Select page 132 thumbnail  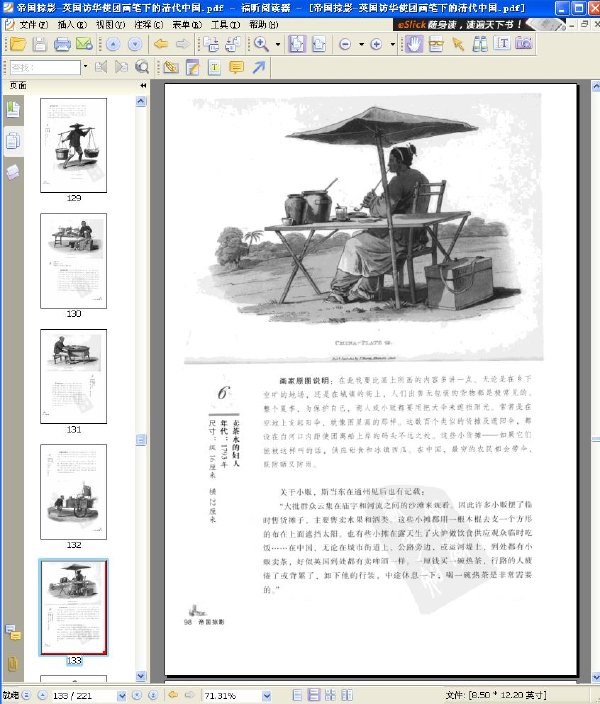(x=74, y=492)
